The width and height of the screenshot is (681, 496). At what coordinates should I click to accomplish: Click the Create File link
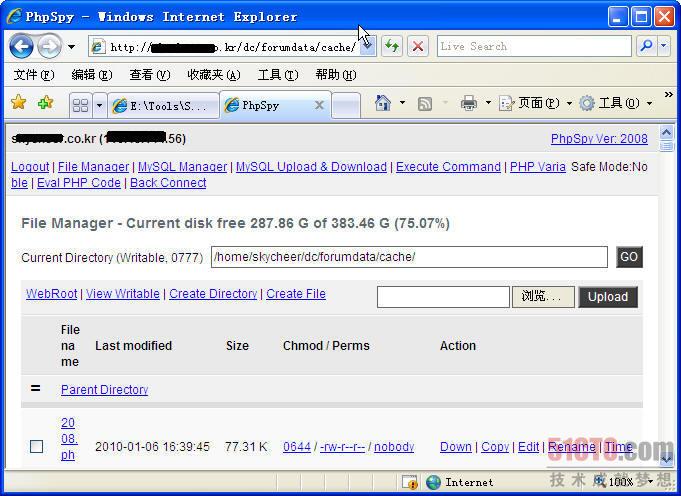coord(296,294)
